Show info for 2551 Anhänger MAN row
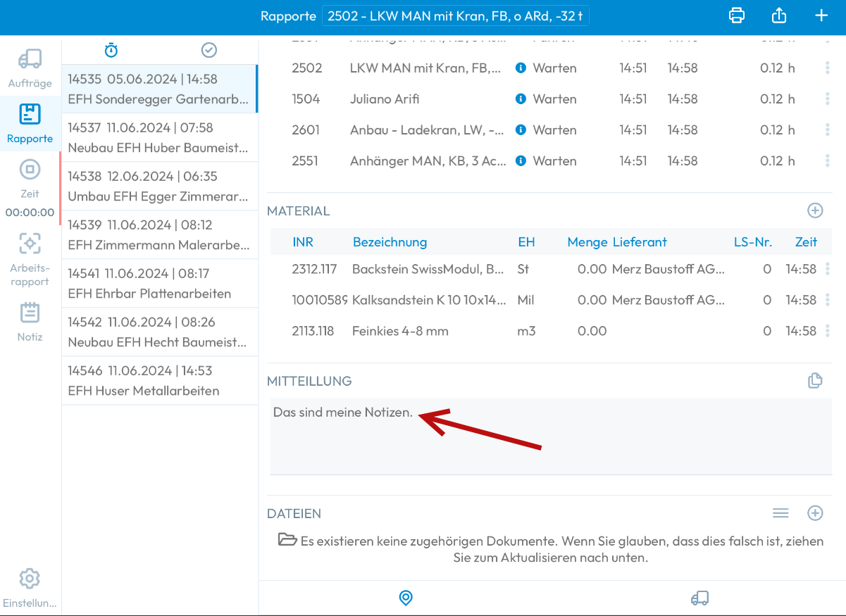The image size is (846, 616). (521, 161)
